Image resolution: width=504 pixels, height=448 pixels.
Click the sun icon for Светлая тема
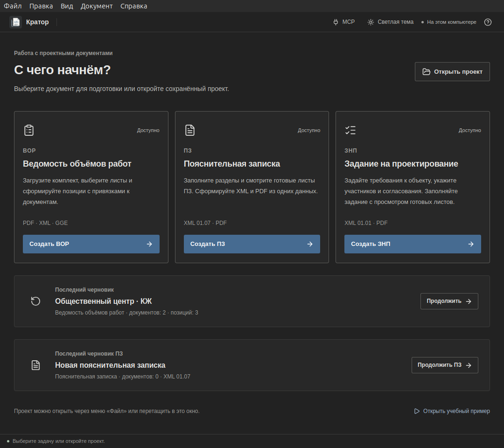[371, 22]
